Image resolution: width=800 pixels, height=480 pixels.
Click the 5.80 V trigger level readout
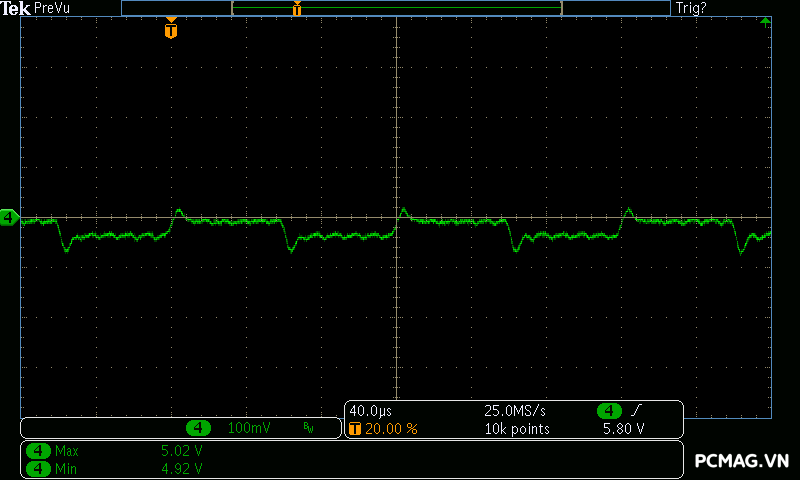click(623, 429)
